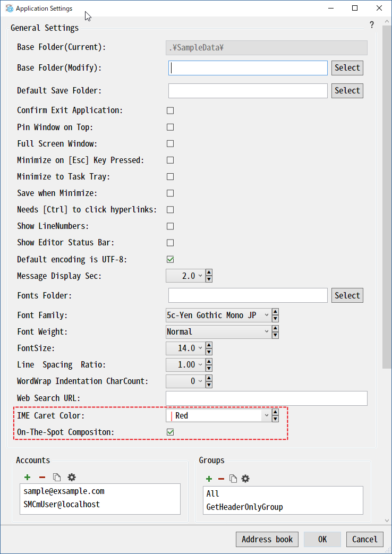Click the help question mark icon
Screen dimensions: 392x554
(x=371, y=25)
